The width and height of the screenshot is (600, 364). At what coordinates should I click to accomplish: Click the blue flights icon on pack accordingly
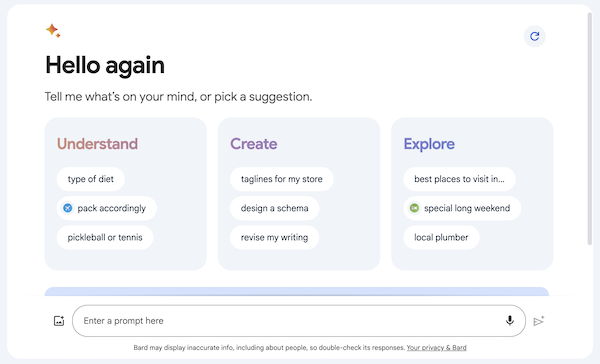(68, 208)
